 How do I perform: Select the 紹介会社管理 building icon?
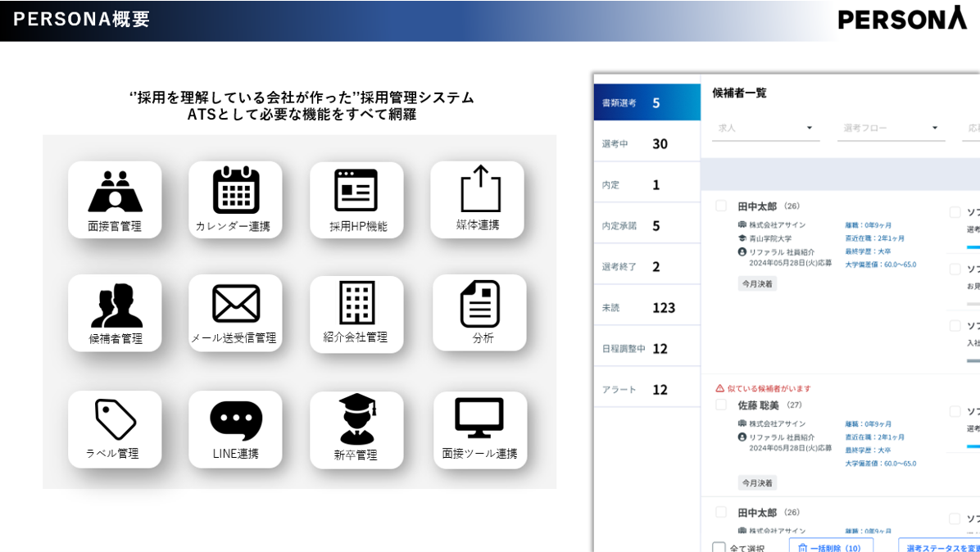356,303
